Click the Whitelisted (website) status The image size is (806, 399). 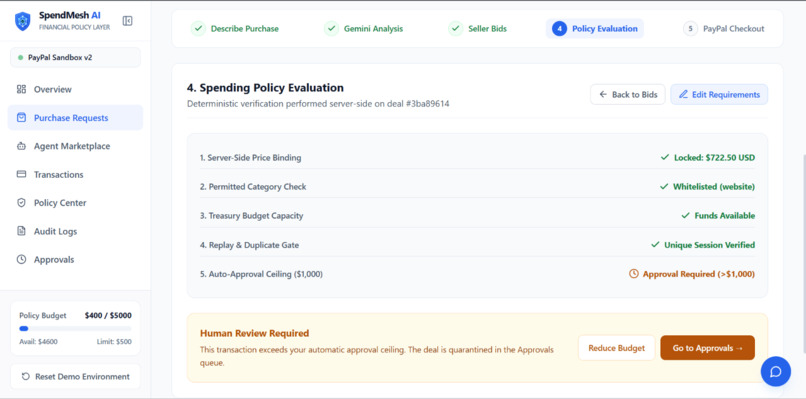tap(714, 187)
